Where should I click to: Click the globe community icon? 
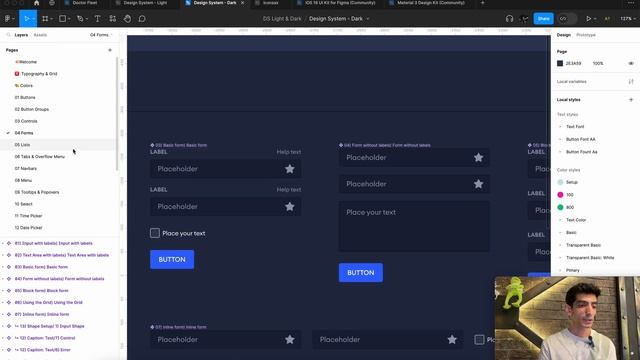tap(52, 3)
